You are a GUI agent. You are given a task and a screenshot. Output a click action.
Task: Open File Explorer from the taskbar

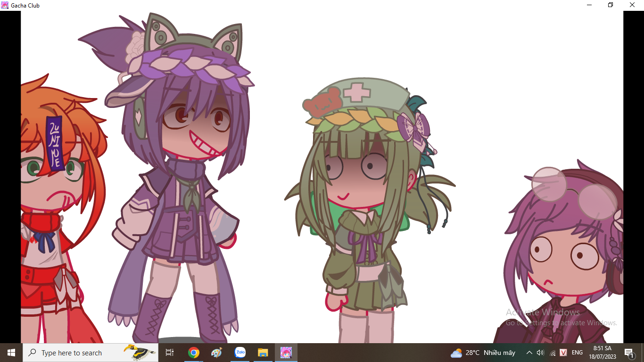[263, 353]
